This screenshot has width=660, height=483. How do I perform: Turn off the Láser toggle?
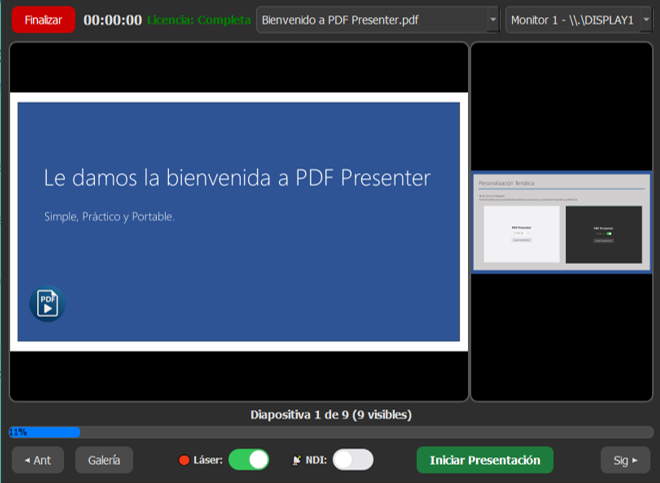249,460
